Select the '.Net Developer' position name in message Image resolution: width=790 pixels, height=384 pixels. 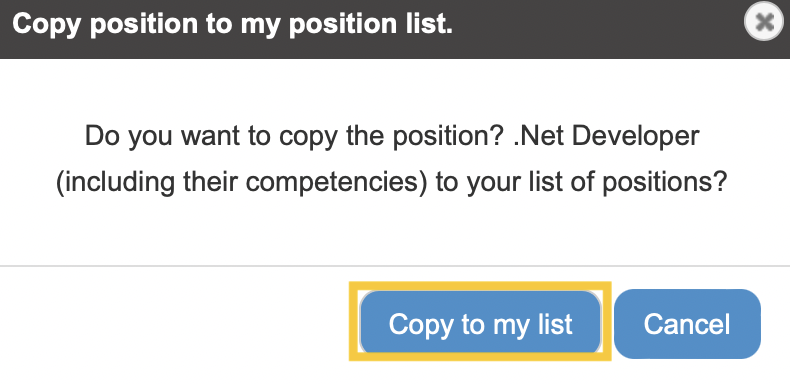[606, 136]
